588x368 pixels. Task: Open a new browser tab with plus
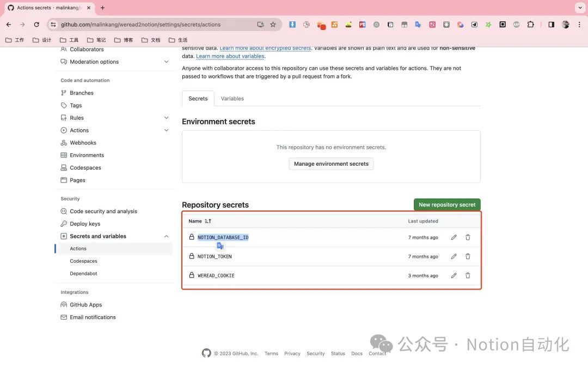pos(102,8)
